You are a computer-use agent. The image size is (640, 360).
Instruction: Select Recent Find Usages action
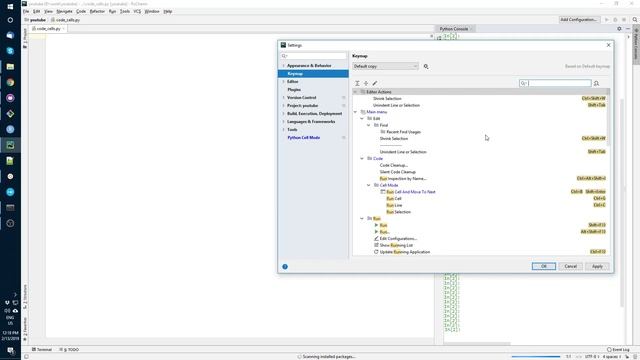tap(481, 132)
